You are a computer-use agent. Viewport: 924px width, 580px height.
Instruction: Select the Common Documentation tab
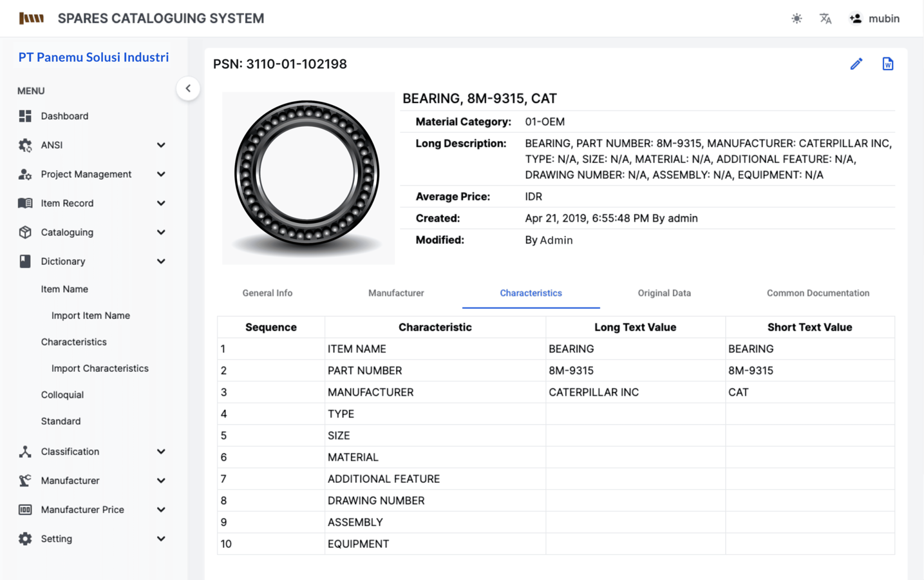pyautogui.click(x=818, y=293)
